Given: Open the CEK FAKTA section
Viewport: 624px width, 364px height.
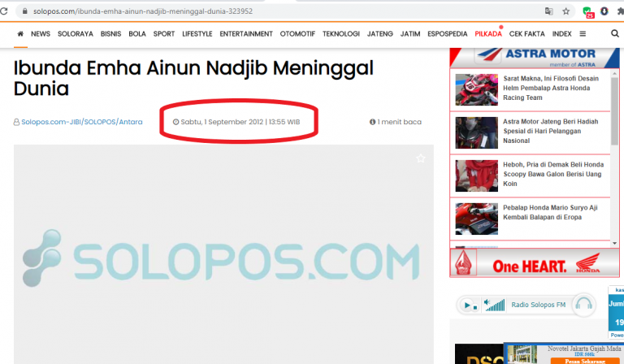Looking at the screenshot, I should [526, 34].
